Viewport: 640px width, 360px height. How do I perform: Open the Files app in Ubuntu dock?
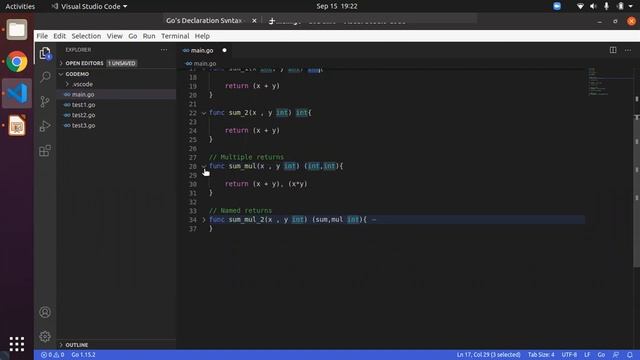pyautogui.click(x=17, y=29)
